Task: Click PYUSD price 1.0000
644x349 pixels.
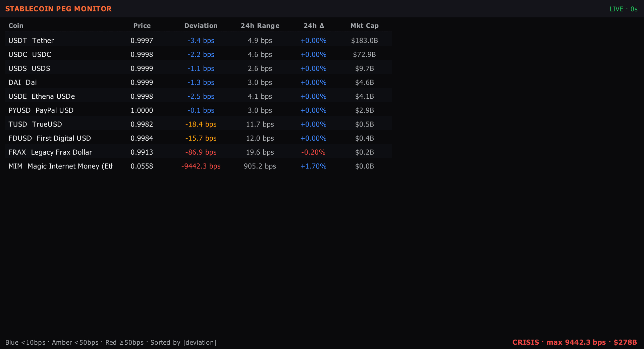Action: [x=142, y=110]
